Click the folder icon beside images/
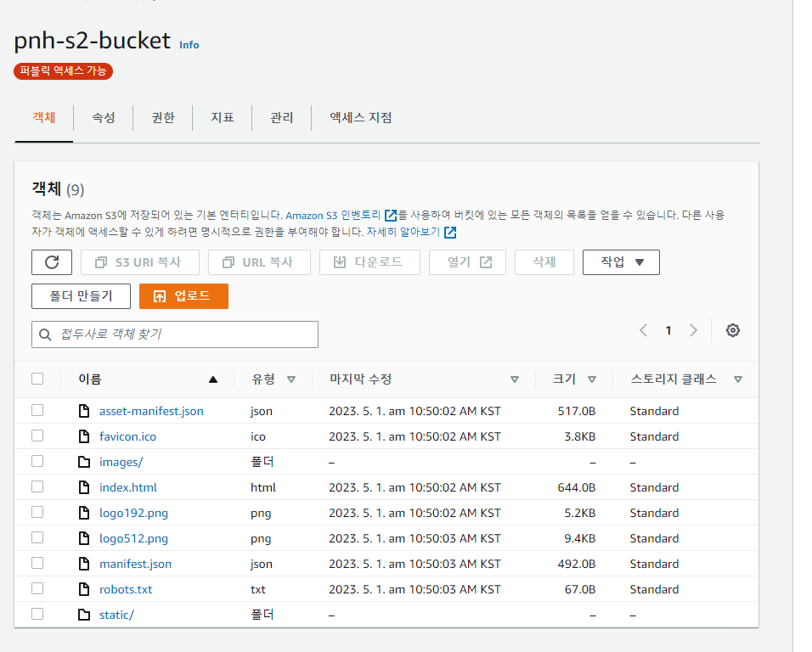This screenshot has height=652, width=812. point(84,462)
